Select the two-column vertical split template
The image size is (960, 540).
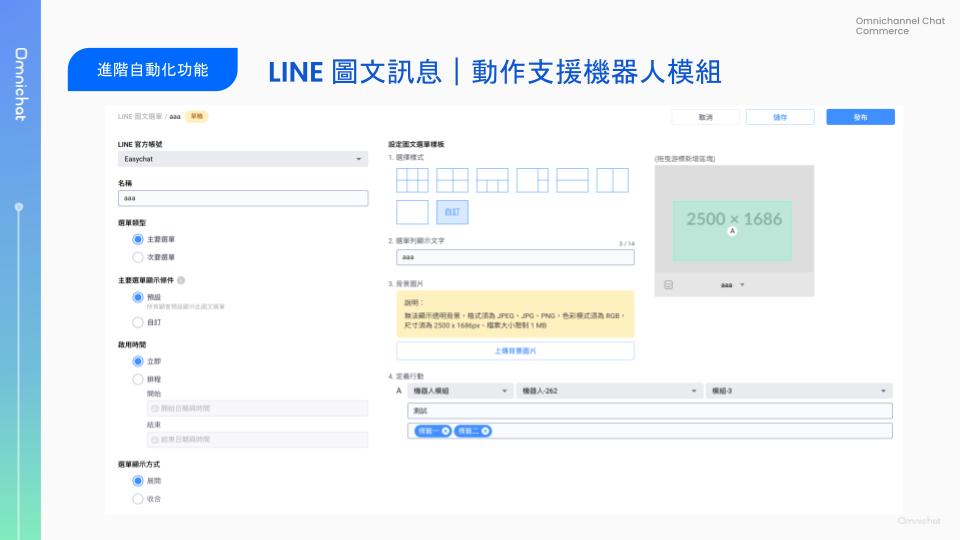click(x=612, y=180)
